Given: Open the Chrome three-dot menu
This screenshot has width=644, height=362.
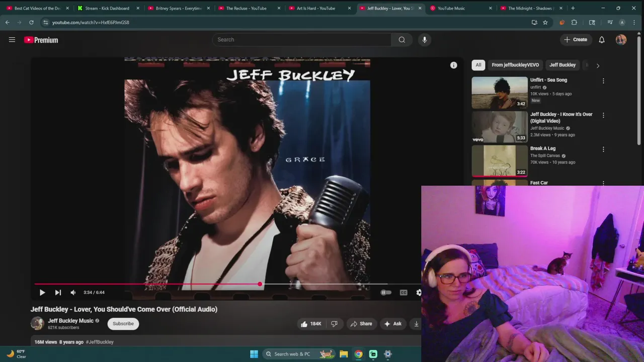Looking at the screenshot, I should (x=634, y=23).
